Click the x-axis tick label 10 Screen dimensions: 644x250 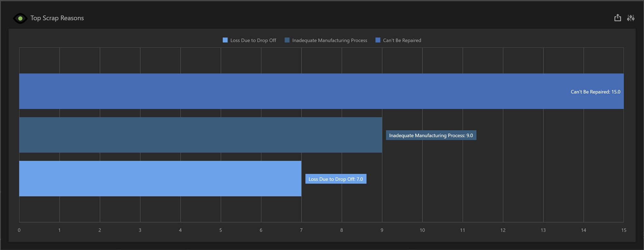(422, 230)
